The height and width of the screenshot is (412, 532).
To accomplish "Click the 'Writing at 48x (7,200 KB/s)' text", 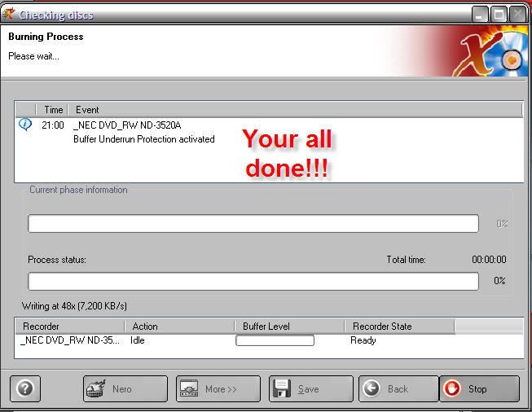I will click(x=74, y=306).
